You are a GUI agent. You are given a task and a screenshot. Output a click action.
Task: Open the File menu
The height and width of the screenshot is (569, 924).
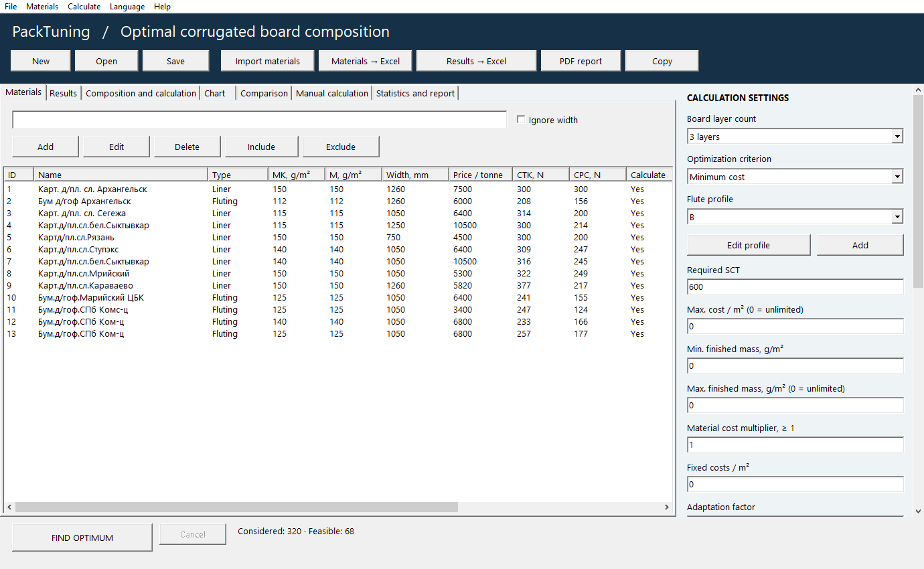point(11,7)
